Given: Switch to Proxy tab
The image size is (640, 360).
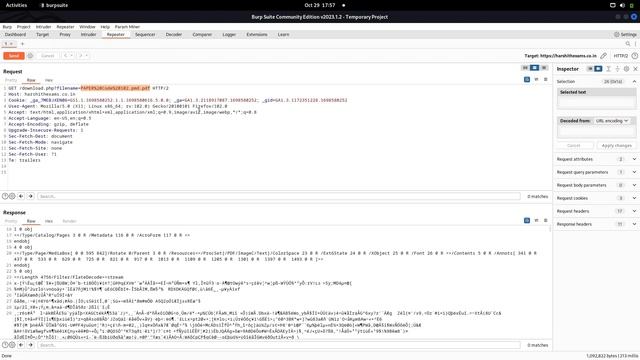Looking at the screenshot, I should coord(65,35).
